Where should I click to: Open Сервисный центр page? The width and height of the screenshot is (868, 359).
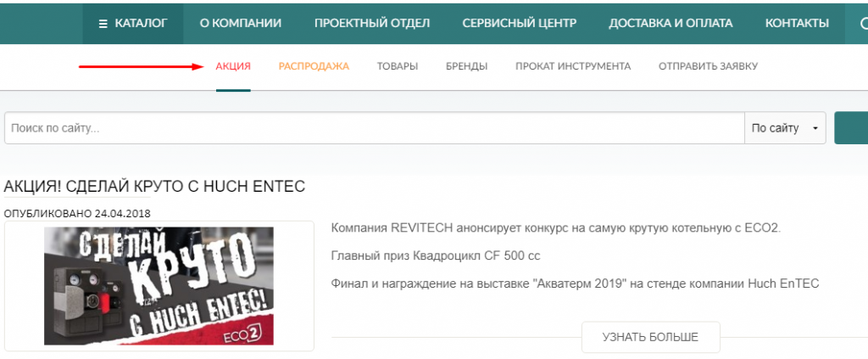(x=520, y=23)
